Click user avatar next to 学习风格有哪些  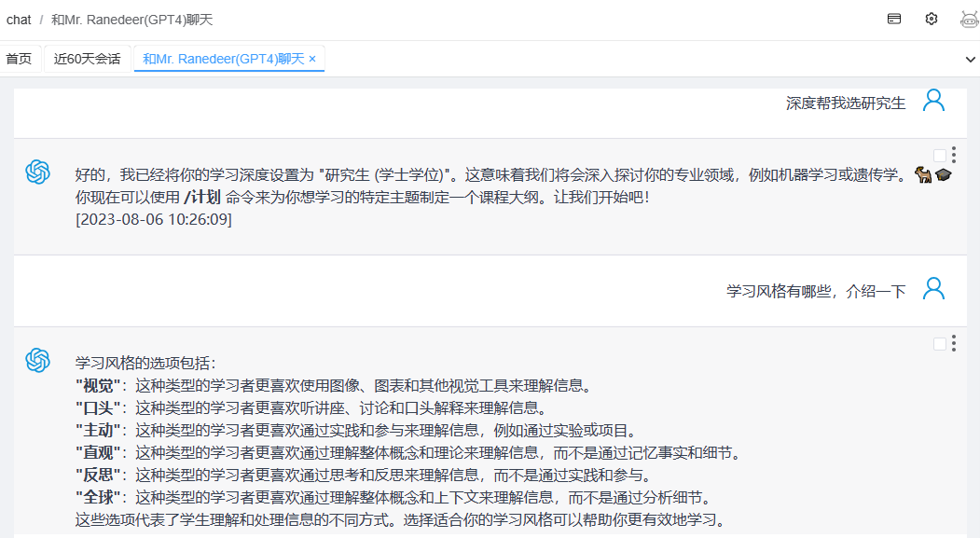coord(933,289)
